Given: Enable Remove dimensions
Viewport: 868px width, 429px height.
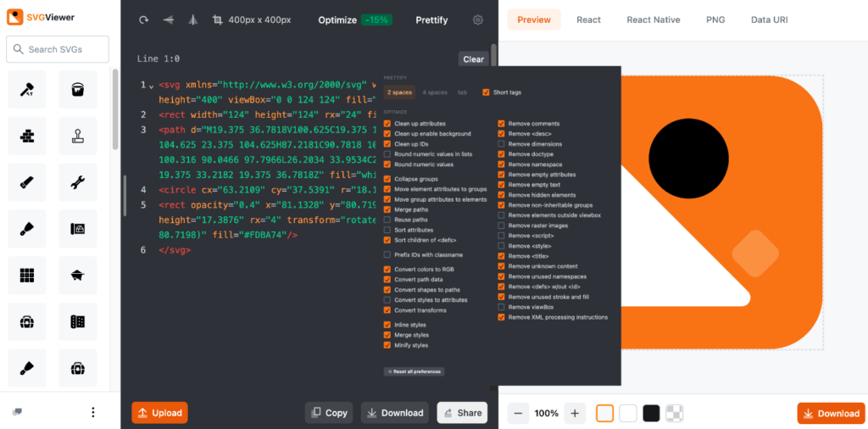Looking at the screenshot, I should click(501, 144).
